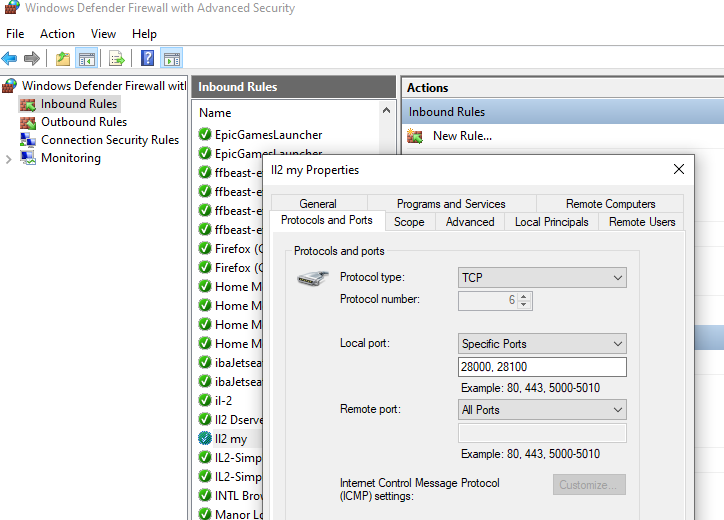Click the local port numbers text field
The width and height of the screenshot is (724, 520).
tap(542, 367)
